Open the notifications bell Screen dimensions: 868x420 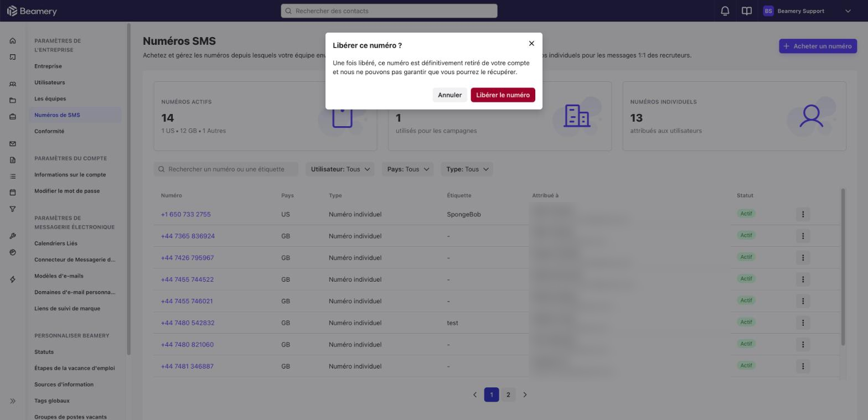[725, 11]
